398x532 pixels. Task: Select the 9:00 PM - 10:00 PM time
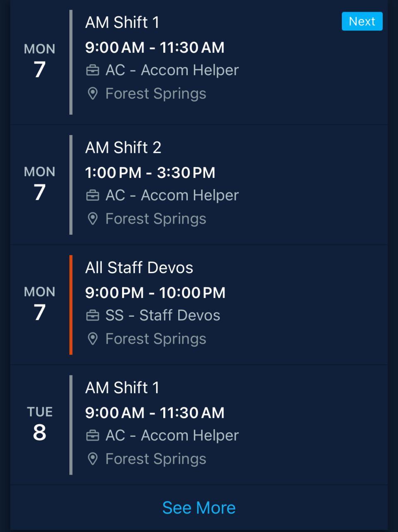coord(155,293)
